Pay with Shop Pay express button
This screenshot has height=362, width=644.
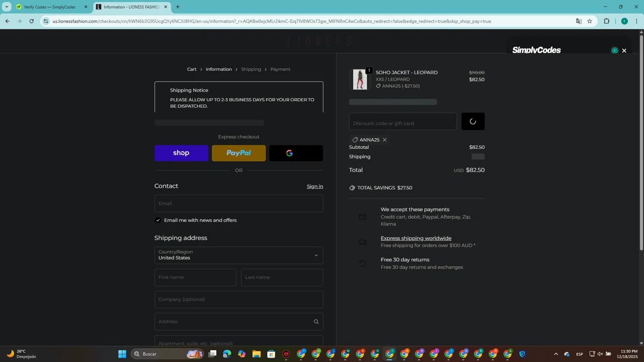click(x=181, y=153)
